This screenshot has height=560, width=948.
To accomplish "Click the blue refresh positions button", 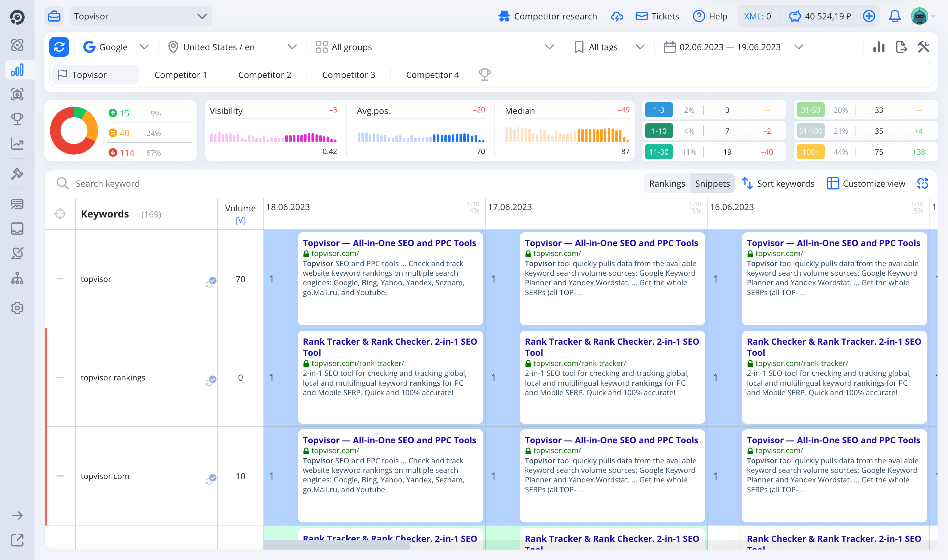I will pyautogui.click(x=59, y=47).
